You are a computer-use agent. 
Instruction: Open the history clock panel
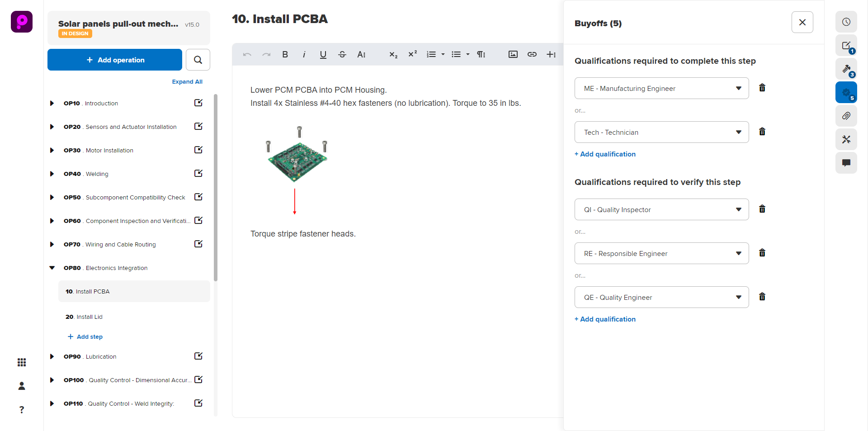coord(846,22)
